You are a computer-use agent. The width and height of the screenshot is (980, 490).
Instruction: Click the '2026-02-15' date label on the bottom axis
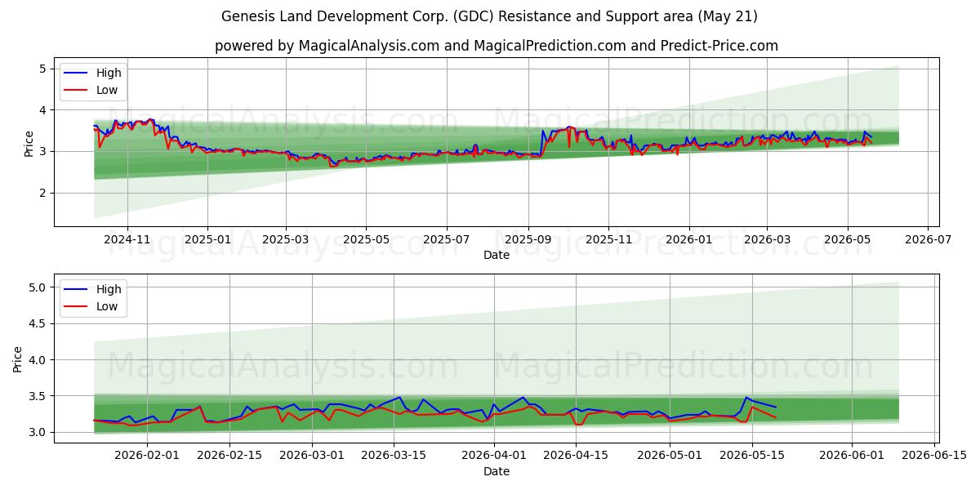[229, 457]
